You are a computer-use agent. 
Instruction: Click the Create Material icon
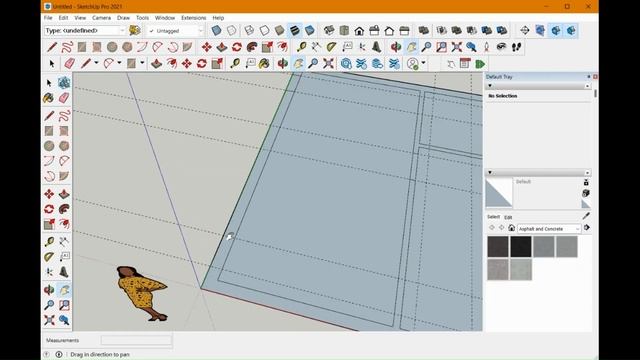tap(586, 193)
